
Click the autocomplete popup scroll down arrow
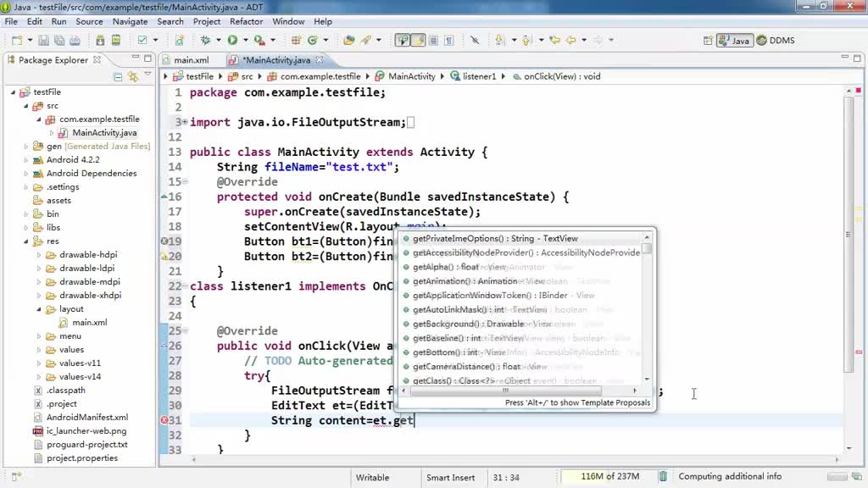click(x=647, y=380)
